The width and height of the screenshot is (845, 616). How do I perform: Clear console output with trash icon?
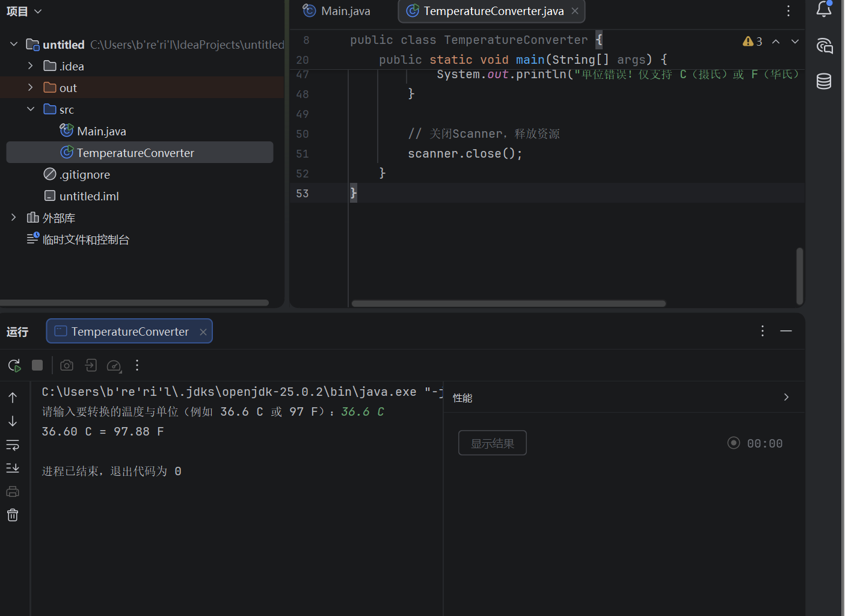point(13,515)
